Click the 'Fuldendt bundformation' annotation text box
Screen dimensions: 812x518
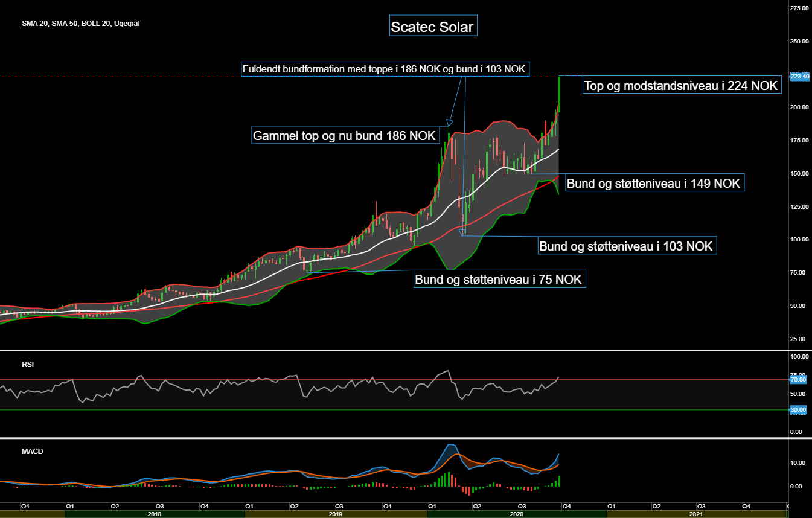pyautogui.click(x=385, y=69)
